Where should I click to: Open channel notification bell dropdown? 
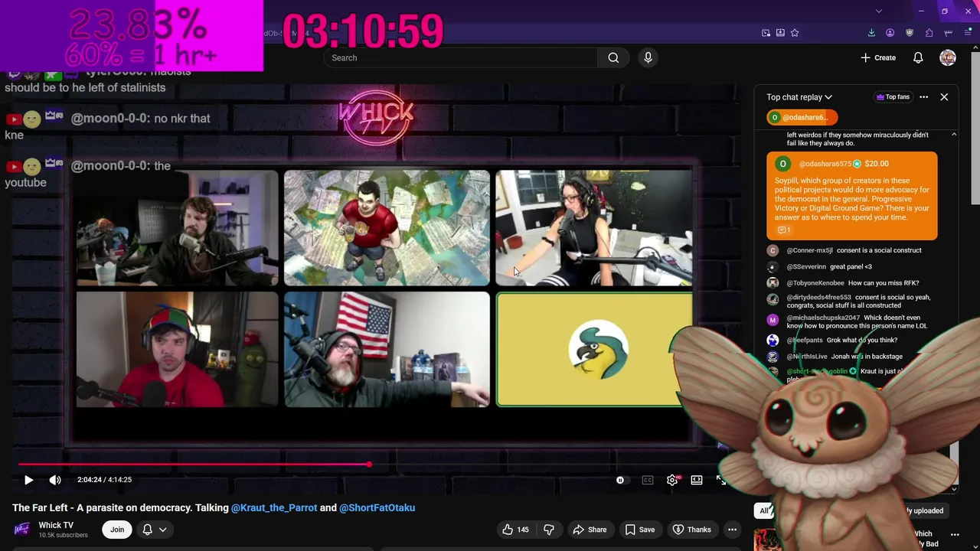(155, 530)
